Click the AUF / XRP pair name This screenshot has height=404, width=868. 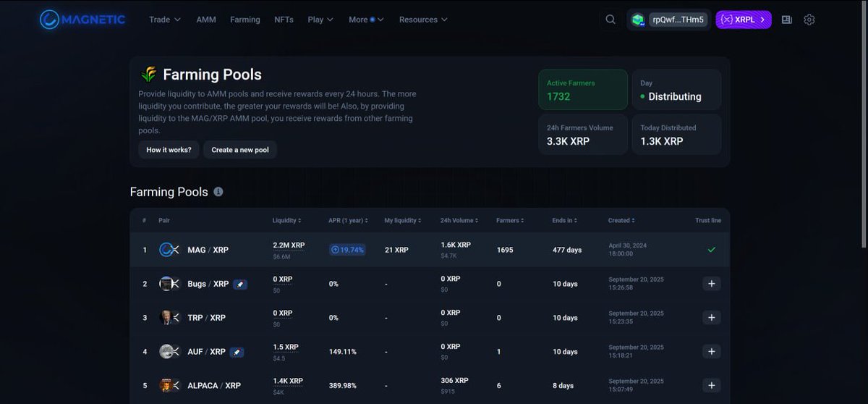(x=206, y=352)
